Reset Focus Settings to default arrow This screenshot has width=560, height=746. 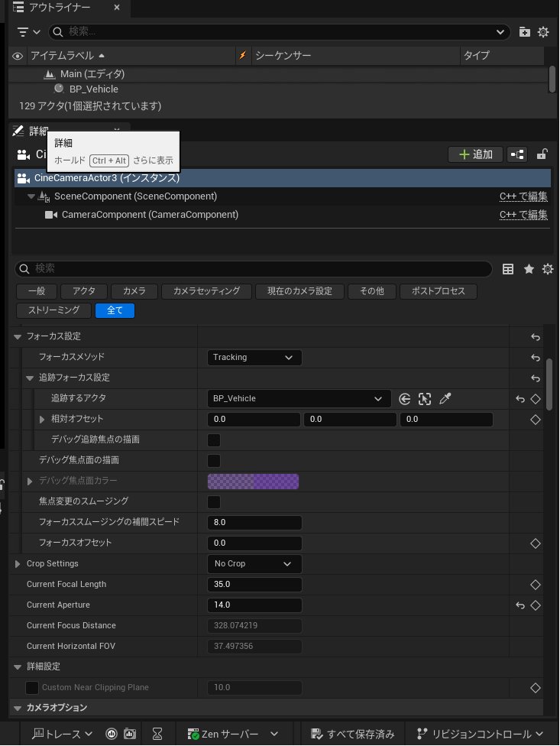coord(536,337)
